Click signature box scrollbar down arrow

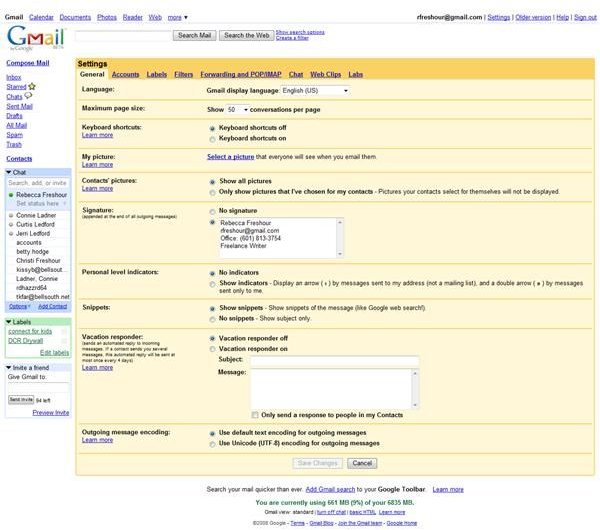tap(340, 254)
